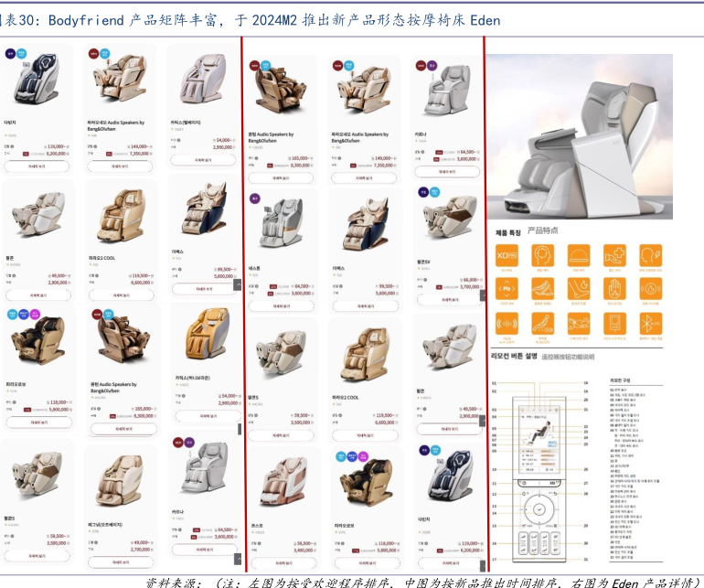This screenshot has height=588, width=704.
Task: Click the magenta badge on the middle-panel 5,800,000 chair
Action: point(363,457)
